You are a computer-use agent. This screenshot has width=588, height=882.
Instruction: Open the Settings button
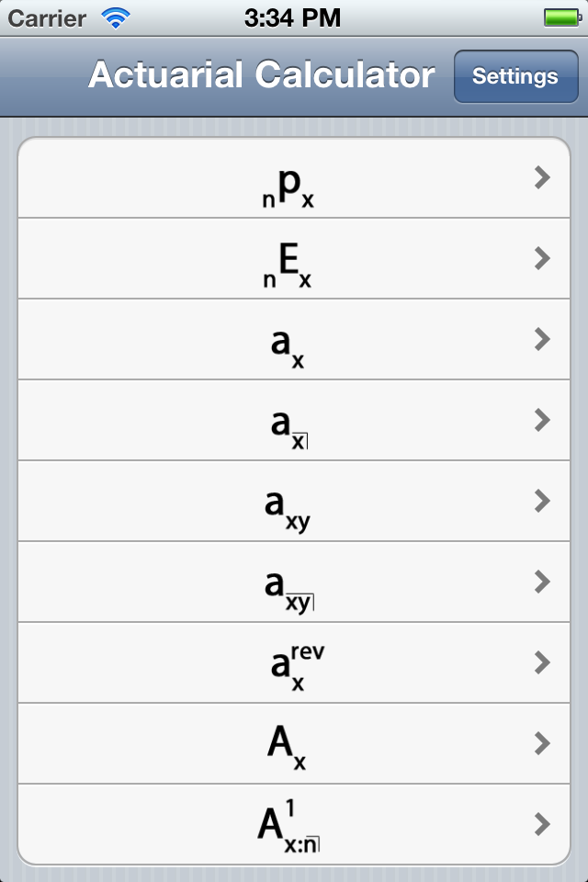514,76
